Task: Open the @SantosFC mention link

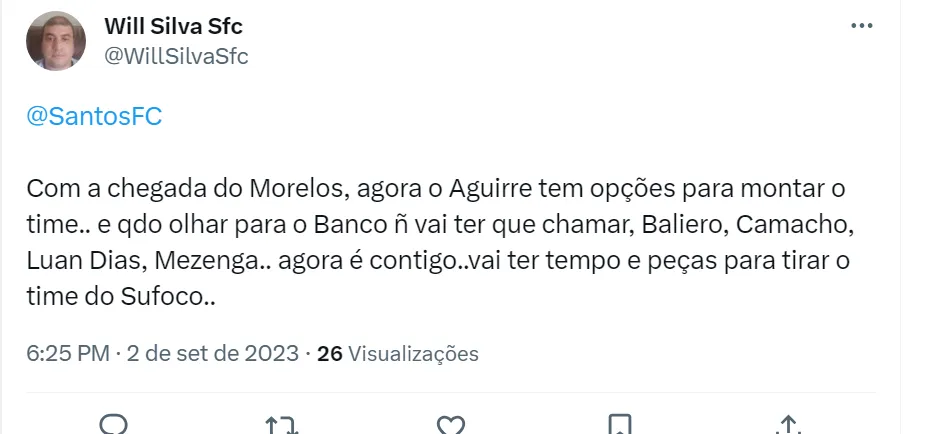Action: pos(94,117)
